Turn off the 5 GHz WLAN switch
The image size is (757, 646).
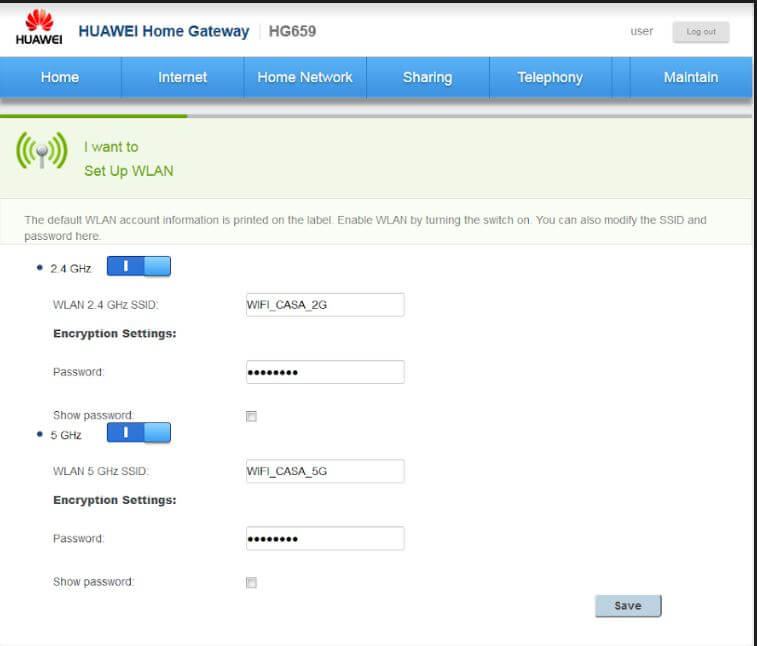[139, 433]
